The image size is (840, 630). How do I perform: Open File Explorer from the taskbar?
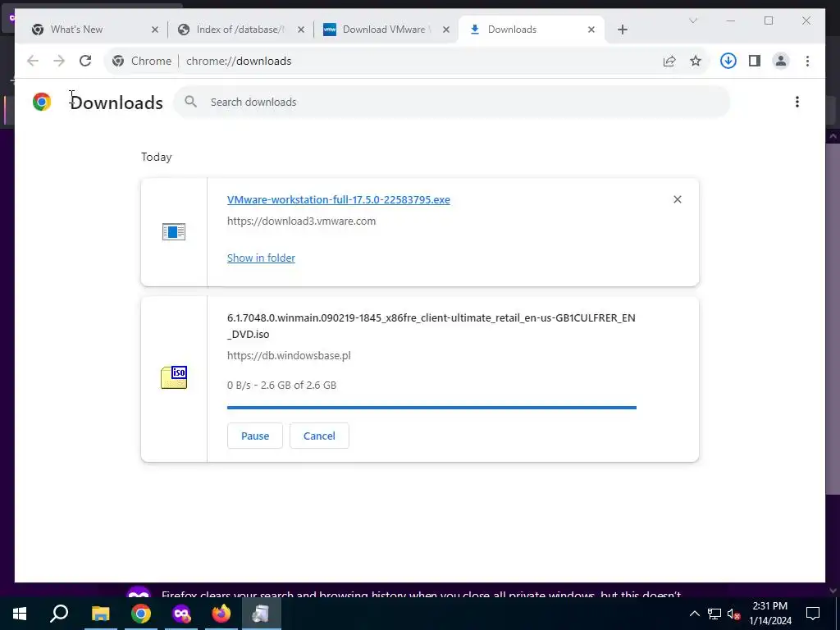[x=100, y=613]
